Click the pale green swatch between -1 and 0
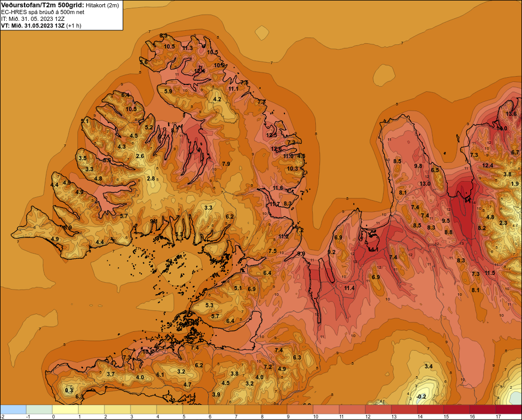 click(x=39, y=410)
